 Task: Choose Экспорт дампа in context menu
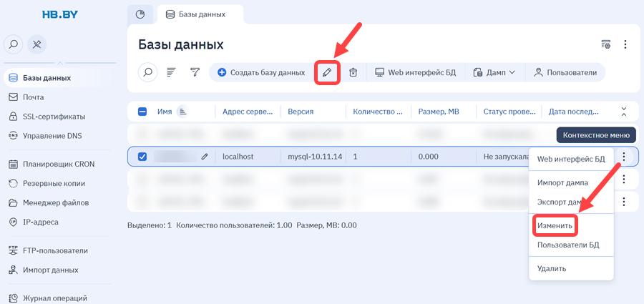[571, 202]
